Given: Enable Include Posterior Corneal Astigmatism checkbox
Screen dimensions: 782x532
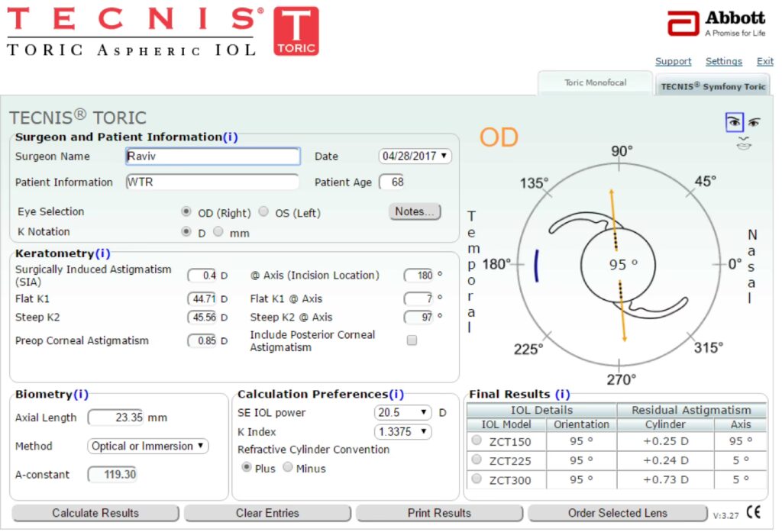Looking at the screenshot, I should (x=412, y=341).
